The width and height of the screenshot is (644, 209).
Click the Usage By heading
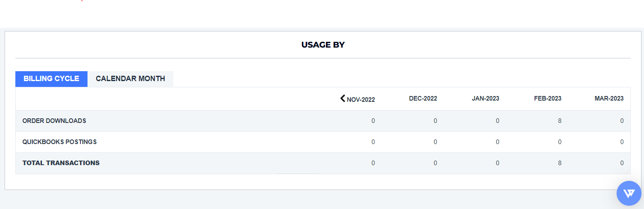tap(323, 45)
